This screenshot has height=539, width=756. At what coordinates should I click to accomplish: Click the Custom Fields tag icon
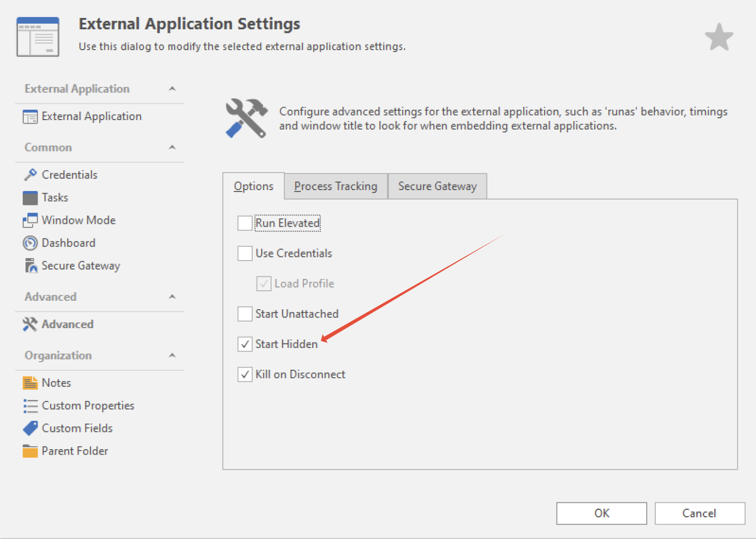coord(30,428)
